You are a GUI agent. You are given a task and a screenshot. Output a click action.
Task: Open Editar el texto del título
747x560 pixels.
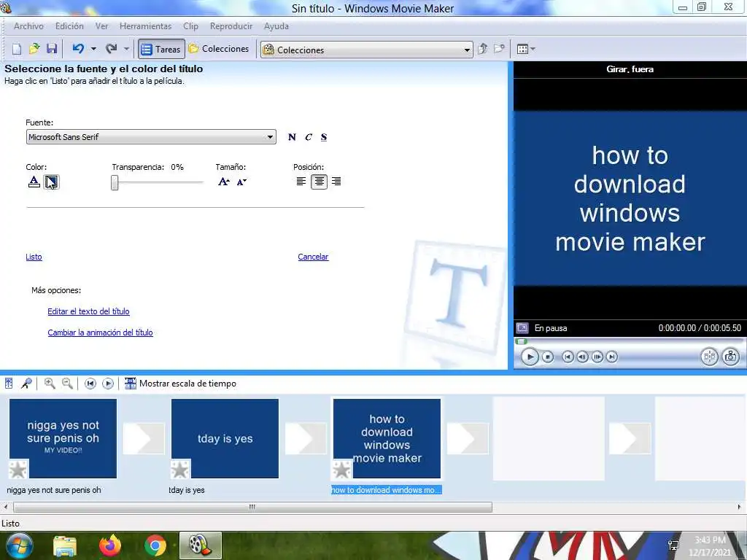click(88, 311)
